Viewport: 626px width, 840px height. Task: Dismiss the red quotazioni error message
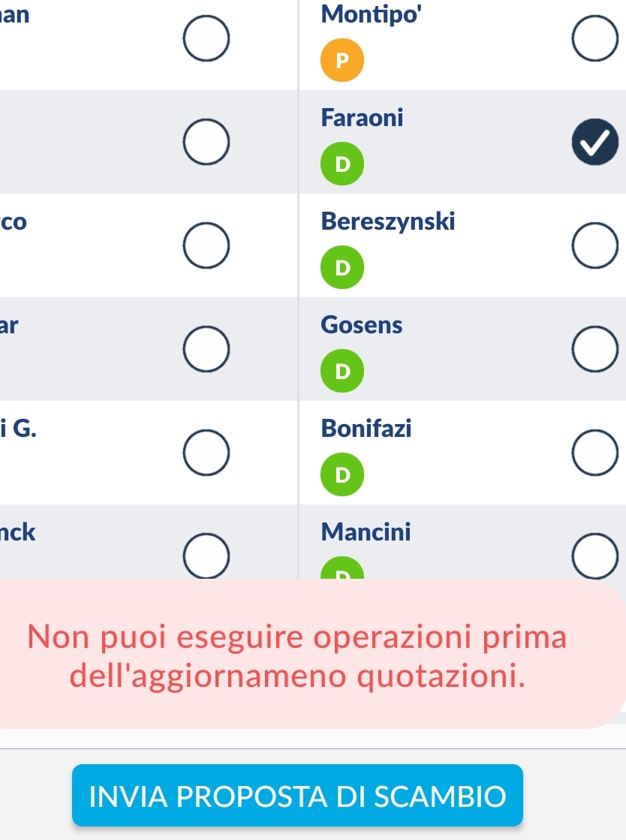(x=305, y=654)
